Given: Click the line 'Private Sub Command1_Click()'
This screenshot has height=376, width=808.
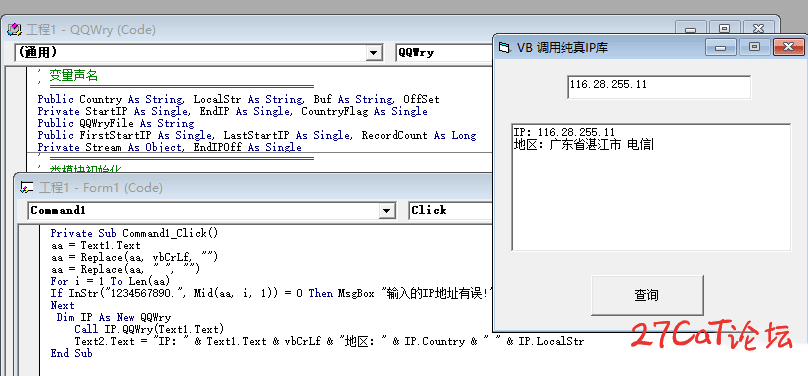Looking at the screenshot, I should click(x=134, y=233).
